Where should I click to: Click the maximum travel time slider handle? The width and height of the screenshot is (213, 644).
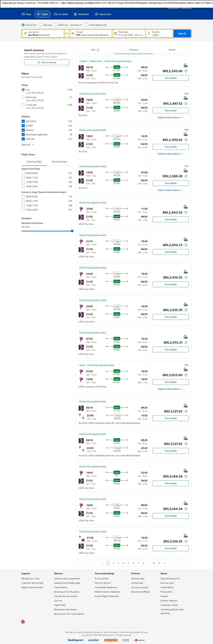coord(72,231)
